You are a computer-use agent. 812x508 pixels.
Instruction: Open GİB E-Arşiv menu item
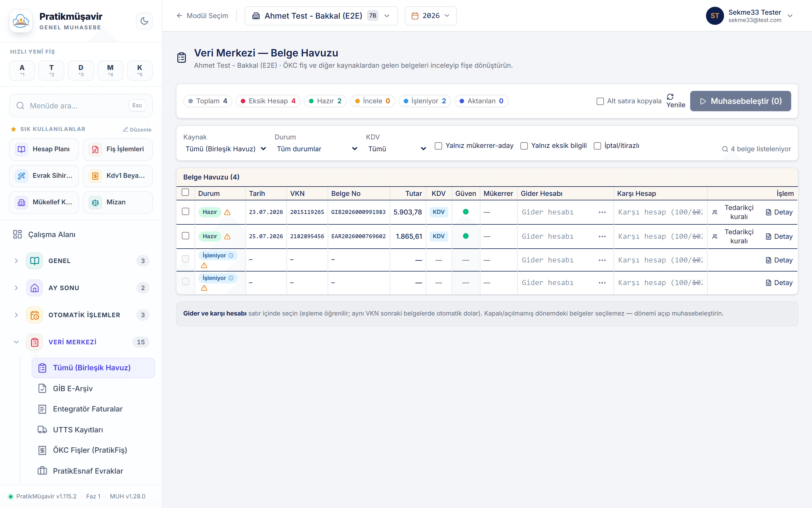click(93, 388)
